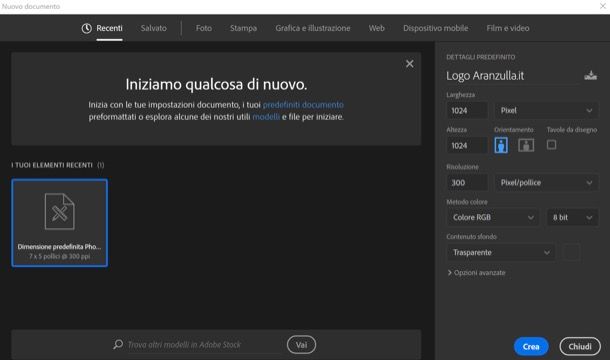Click the search magnifier icon for Adobe Stock
This screenshot has width=610, height=360.
(x=118, y=344)
